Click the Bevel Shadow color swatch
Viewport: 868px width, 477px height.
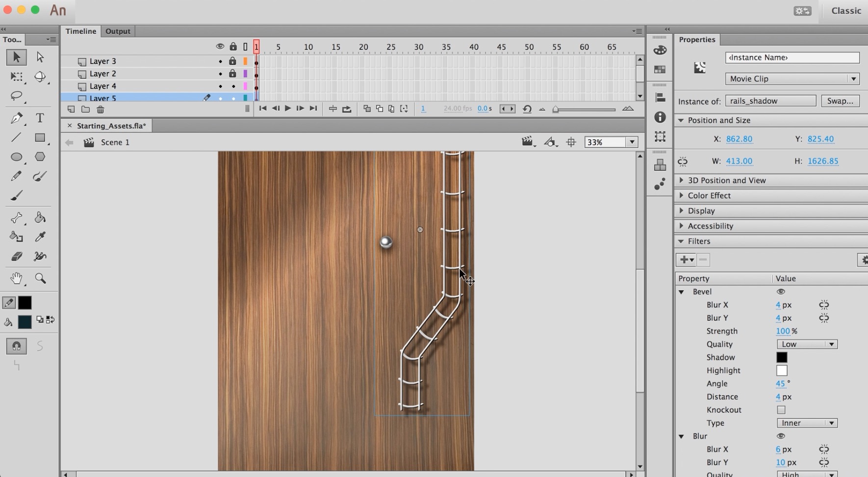(782, 357)
